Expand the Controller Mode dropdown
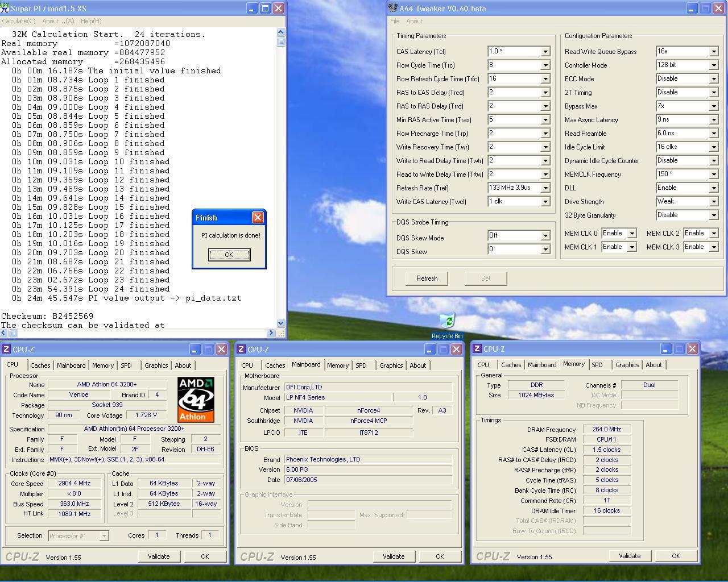Viewport: 728px width, 582px height. [x=714, y=65]
